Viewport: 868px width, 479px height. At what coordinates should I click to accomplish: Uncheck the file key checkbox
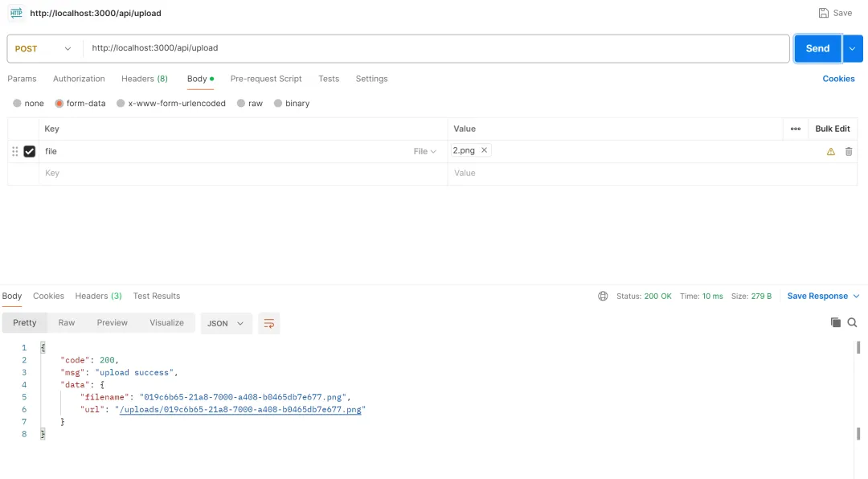pyautogui.click(x=30, y=151)
